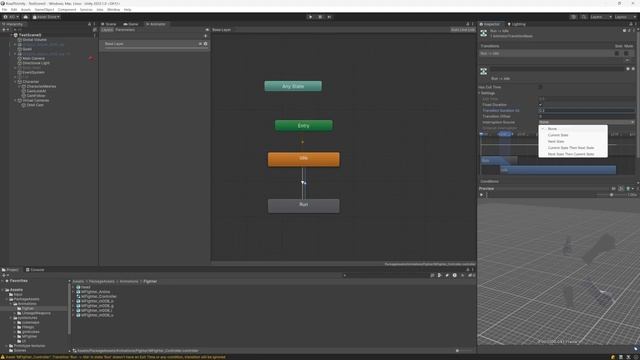
Task: Select the Any State node
Action: pyautogui.click(x=293, y=86)
